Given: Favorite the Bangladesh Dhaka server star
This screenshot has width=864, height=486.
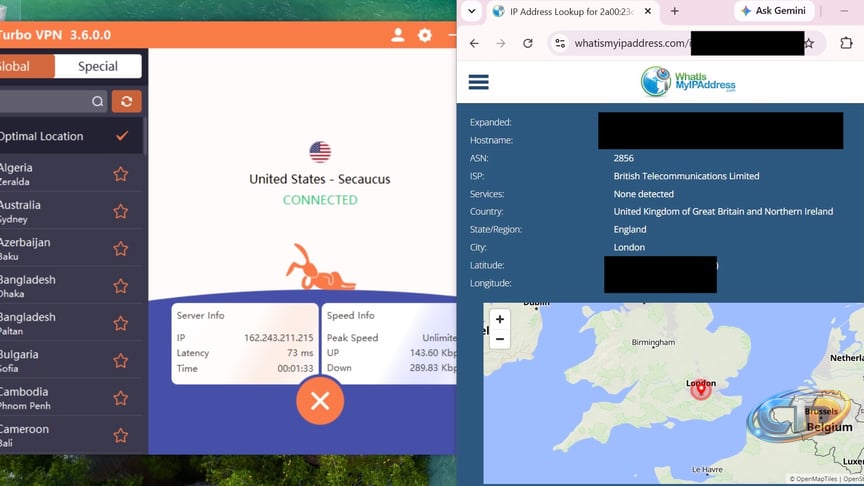Looking at the screenshot, I should (121, 287).
